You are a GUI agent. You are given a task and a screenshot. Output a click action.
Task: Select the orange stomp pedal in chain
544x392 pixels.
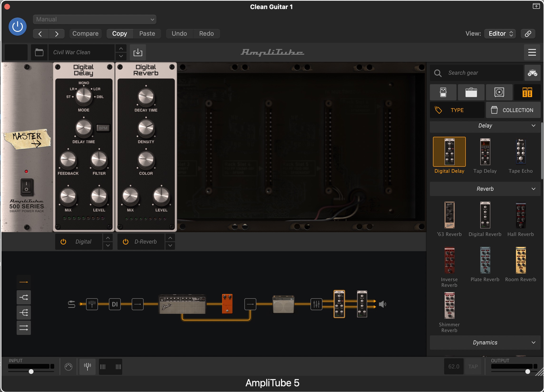pyautogui.click(x=227, y=304)
